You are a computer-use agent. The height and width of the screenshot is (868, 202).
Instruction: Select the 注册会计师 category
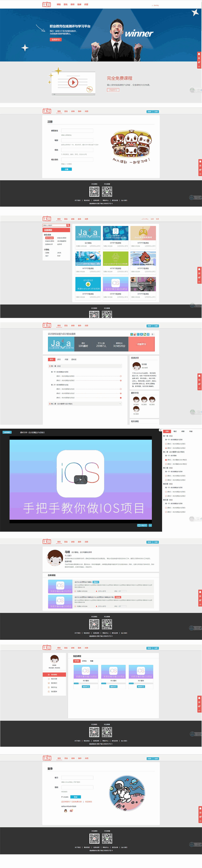(x=49, y=244)
